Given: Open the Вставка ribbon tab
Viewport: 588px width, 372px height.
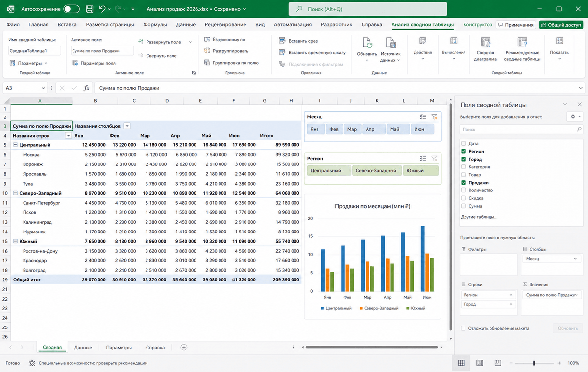Looking at the screenshot, I should pyautogui.click(x=67, y=25).
